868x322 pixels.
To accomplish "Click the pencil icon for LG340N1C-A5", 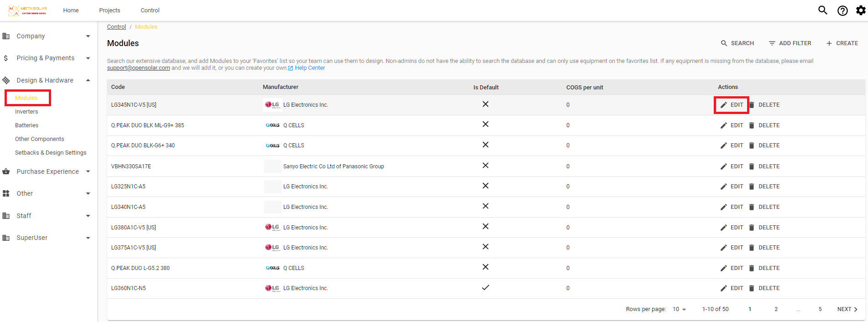I will 723,207.
